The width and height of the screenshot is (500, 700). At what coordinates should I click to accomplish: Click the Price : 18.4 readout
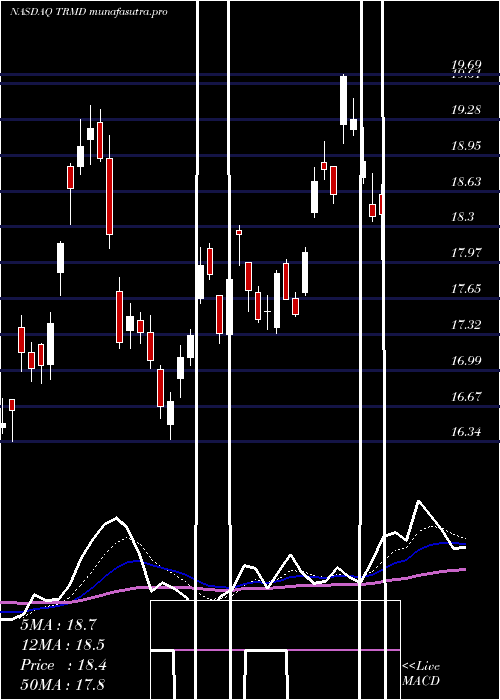pos(63,665)
